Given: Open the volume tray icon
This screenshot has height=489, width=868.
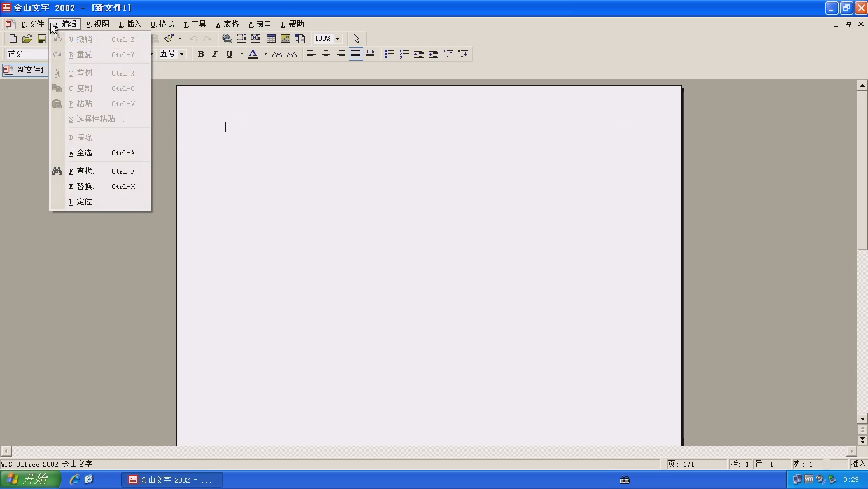Looking at the screenshot, I should point(820,479).
